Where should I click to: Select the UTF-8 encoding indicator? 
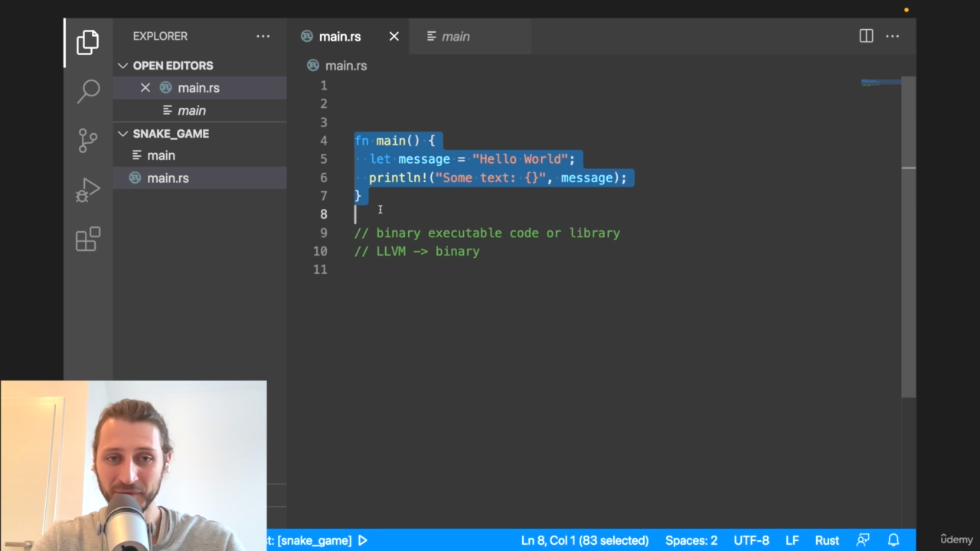(751, 540)
